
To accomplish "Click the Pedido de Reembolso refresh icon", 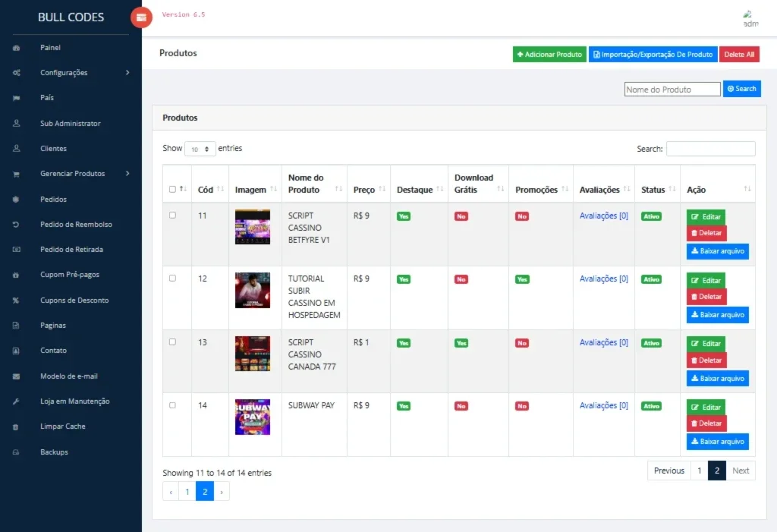I will [16, 225].
